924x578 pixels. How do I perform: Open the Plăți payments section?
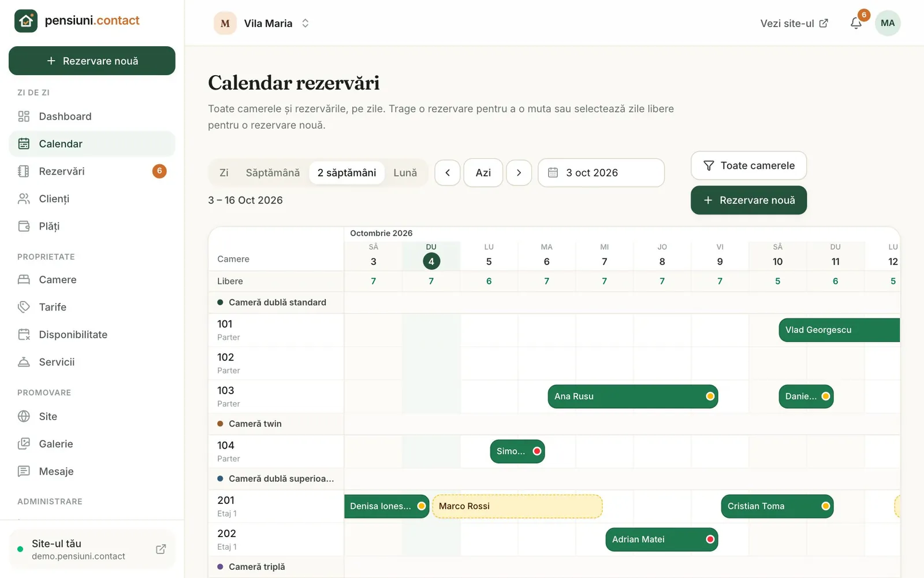coord(92,226)
